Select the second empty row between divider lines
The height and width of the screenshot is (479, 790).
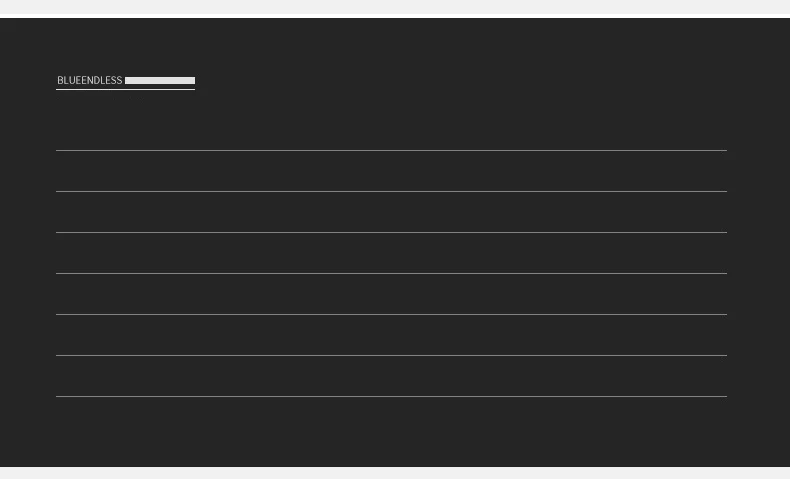click(x=391, y=212)
